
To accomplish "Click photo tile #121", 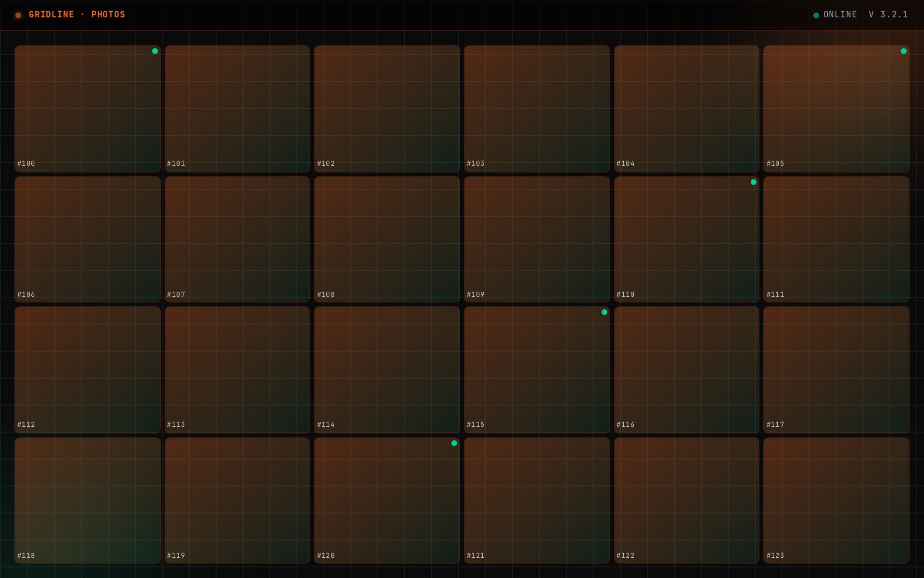I will [x=537, y=500].
